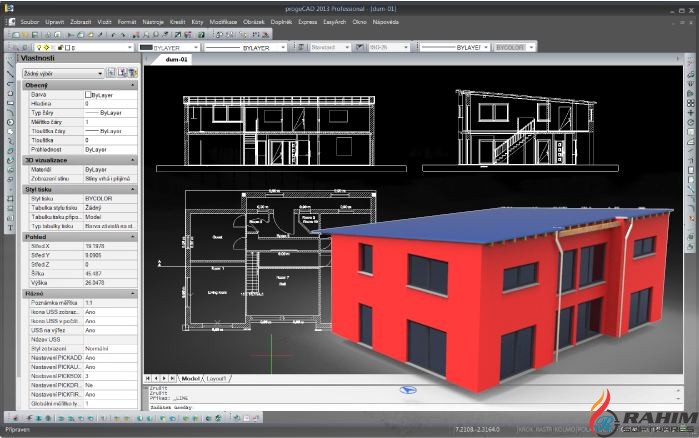Image resolution: width=699 pixels, height=438 pixels.
Task: Collapse the Pohled section
Action: tap(132, 237)
